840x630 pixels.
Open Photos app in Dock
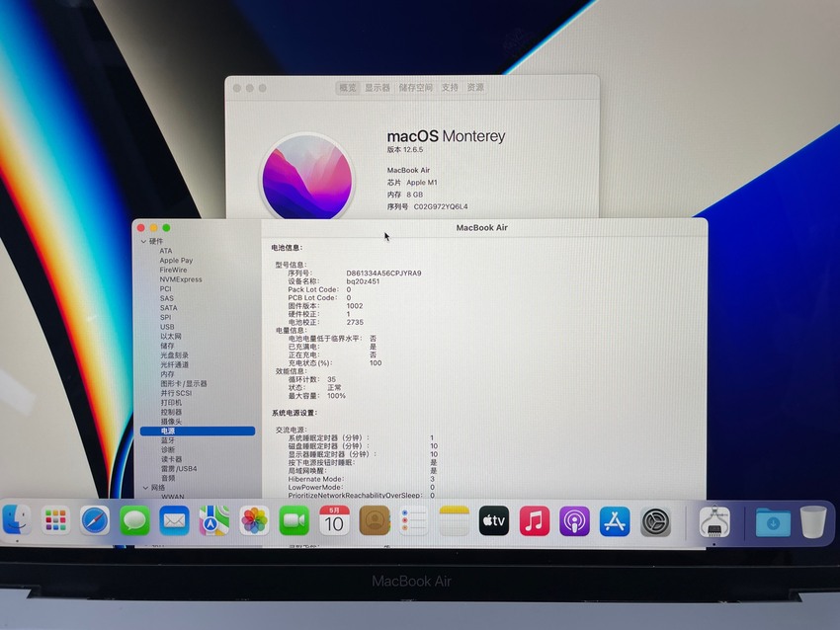(254, 520)
